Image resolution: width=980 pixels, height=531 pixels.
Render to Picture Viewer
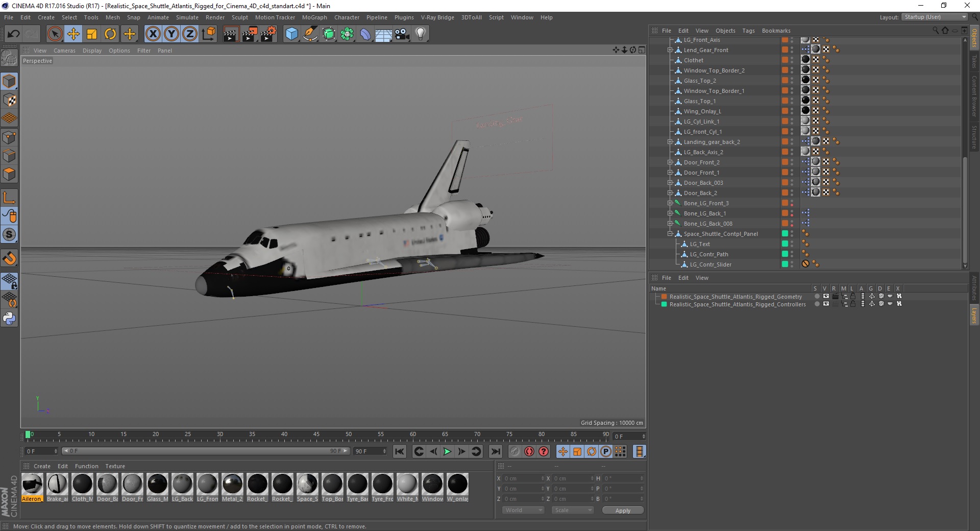(250, 34)
